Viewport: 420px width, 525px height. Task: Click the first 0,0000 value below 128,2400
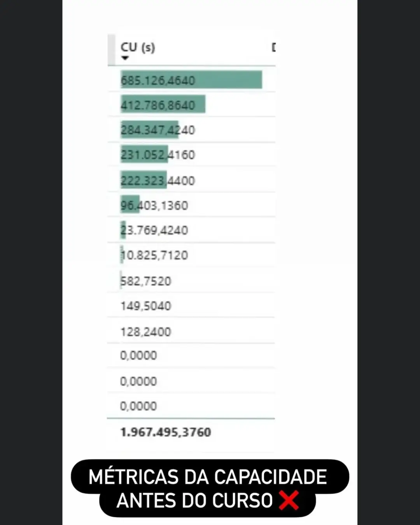coord(138,355)
